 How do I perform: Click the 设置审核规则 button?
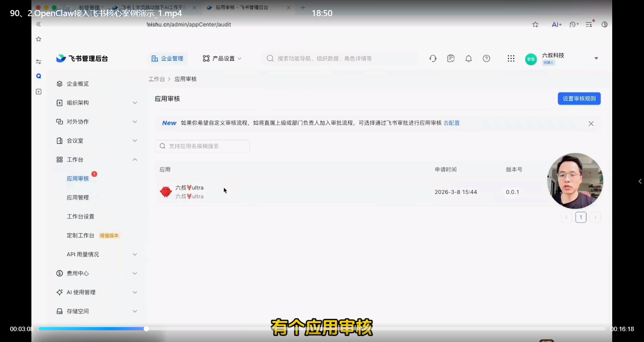[x=579, y=99]
